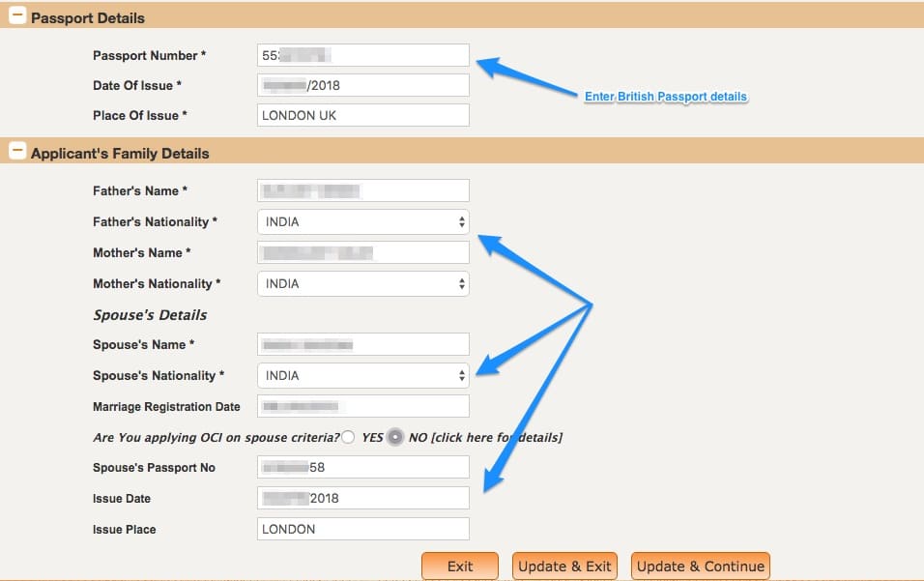Focus the Spouse's Passport No field
The width and height of the screenshot is (924, 581).
click(x=363, y=467)
